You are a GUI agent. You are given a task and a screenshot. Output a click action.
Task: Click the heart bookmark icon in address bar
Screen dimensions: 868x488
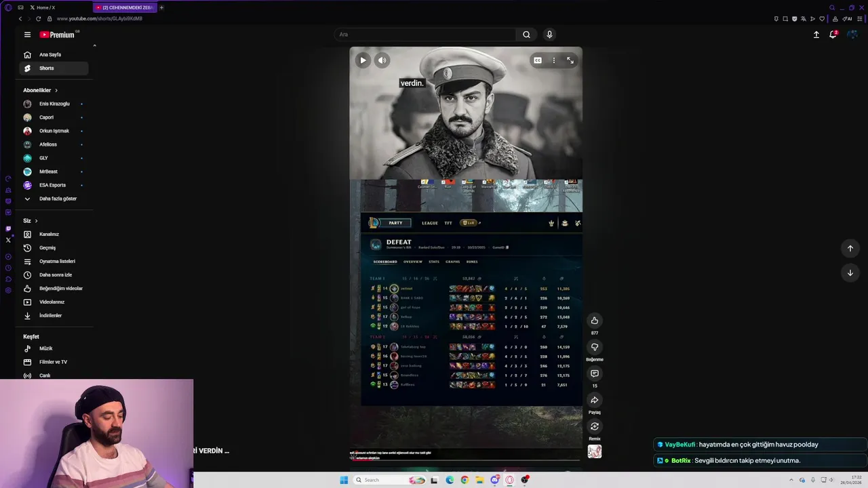821,19
